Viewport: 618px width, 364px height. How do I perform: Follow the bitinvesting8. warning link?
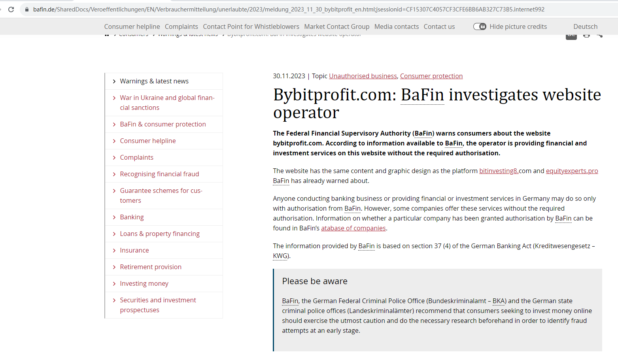point(499,171)
